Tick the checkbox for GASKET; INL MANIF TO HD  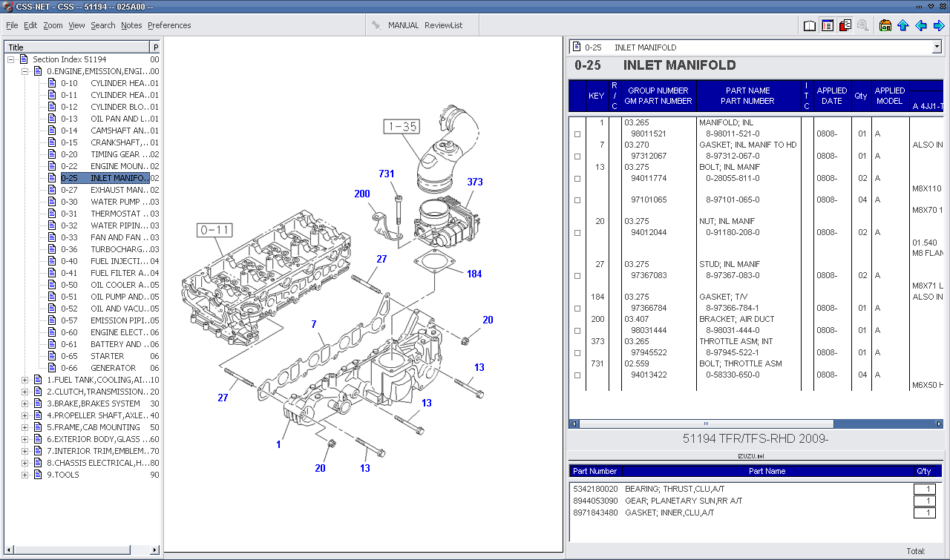(577, 157)
